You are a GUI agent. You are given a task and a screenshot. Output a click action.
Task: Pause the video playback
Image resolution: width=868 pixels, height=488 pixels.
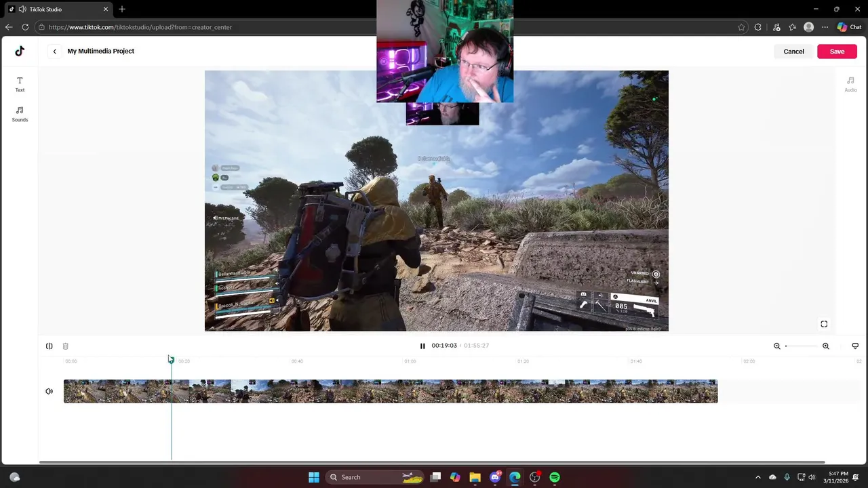pos(422,346)
